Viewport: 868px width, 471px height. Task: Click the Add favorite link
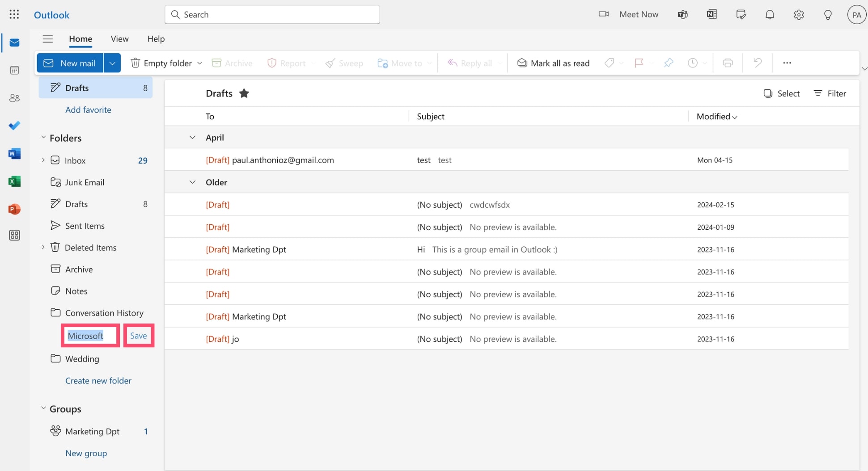88,109
